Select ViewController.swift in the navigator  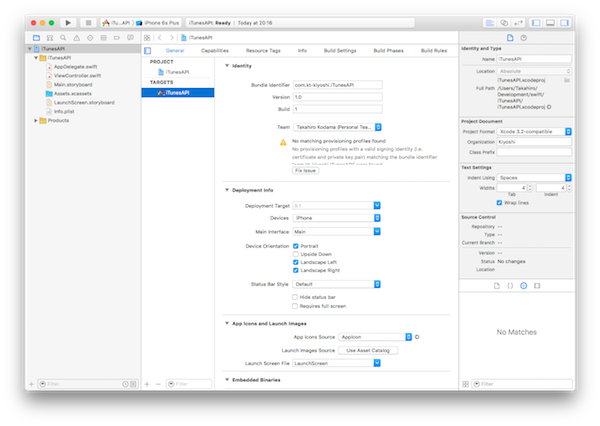(77, 76)
